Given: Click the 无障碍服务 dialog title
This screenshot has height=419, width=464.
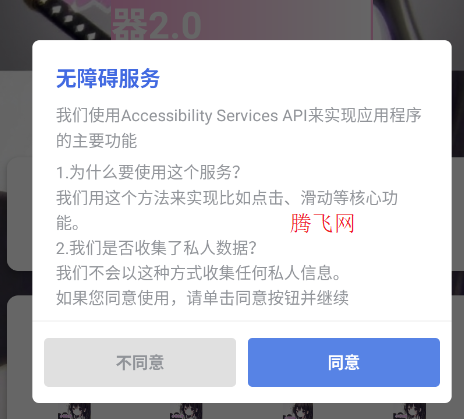Looking at the screenshot, I should click(x=108, y=79).
